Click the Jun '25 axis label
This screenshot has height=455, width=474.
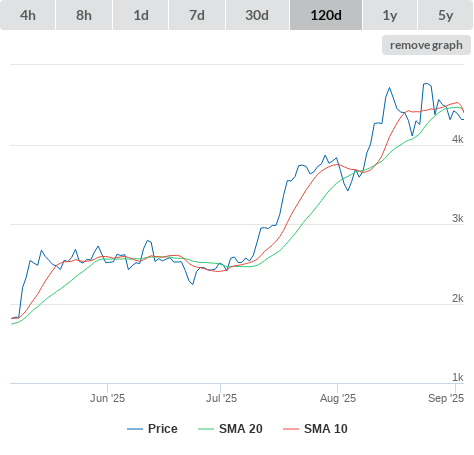point(107,398)
